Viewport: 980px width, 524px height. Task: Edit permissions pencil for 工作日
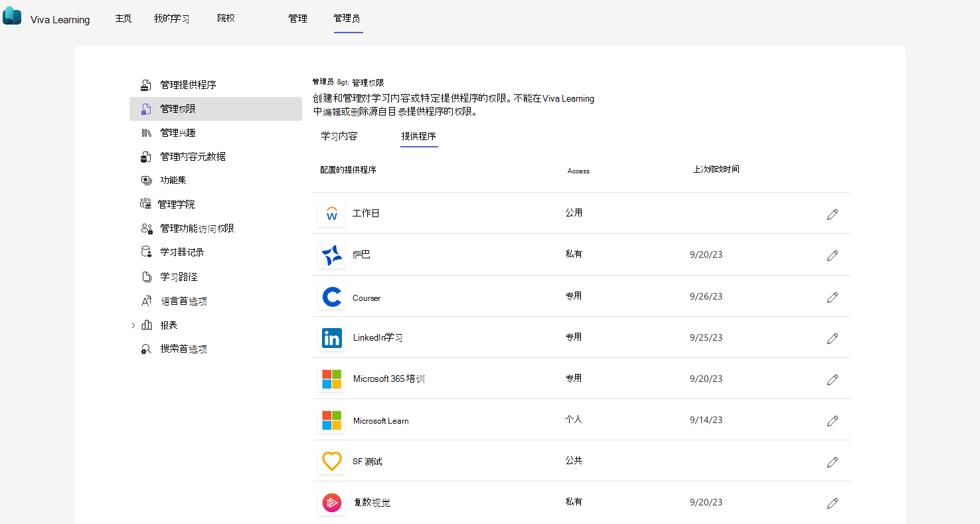833,214
